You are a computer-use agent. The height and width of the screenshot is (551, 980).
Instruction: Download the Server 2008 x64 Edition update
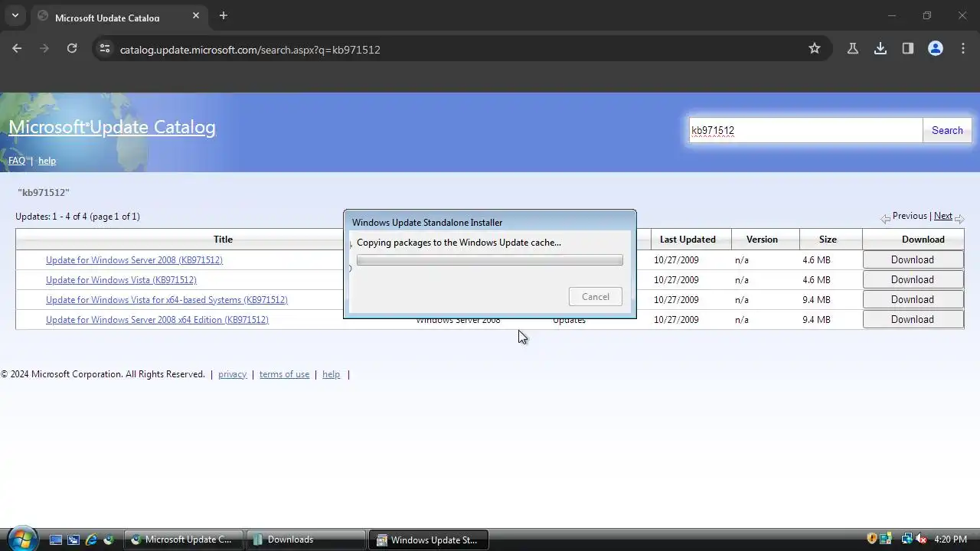point(913,320)
